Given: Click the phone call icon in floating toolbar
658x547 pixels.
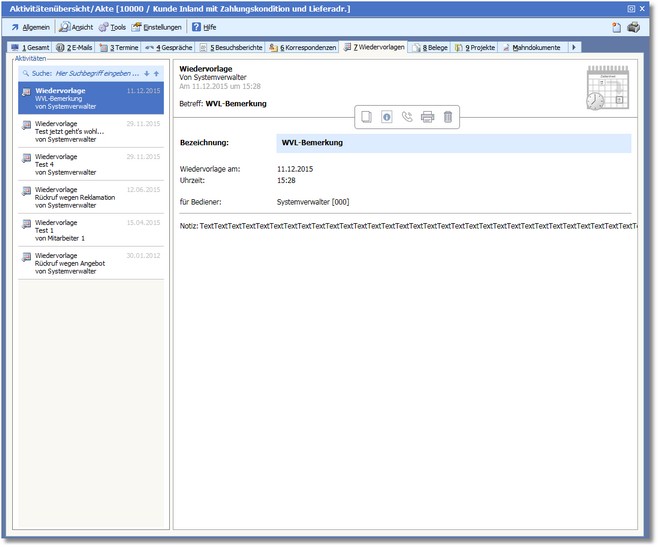Looking at the screenshot, I should point(407,117).
